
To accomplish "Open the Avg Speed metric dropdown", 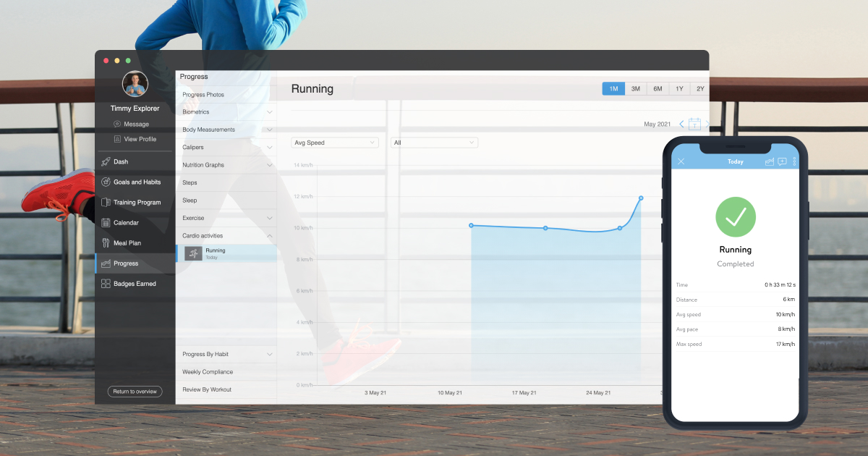I will (x=335, y=143).
